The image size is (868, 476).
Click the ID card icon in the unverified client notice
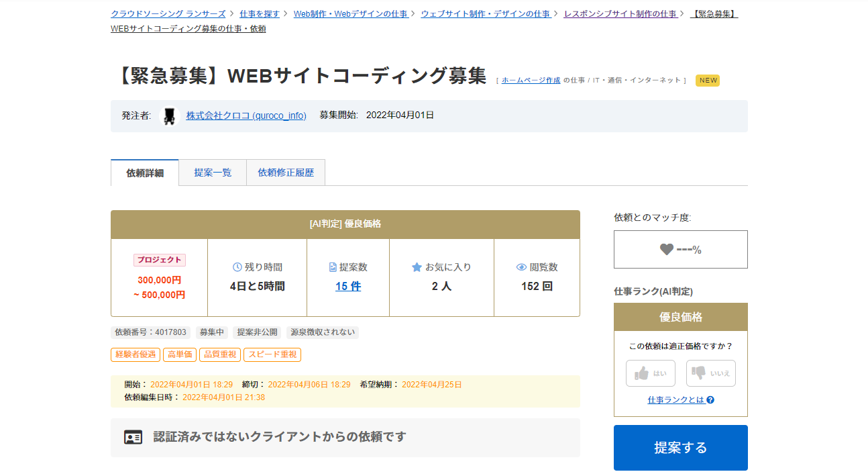pos(133,437)
